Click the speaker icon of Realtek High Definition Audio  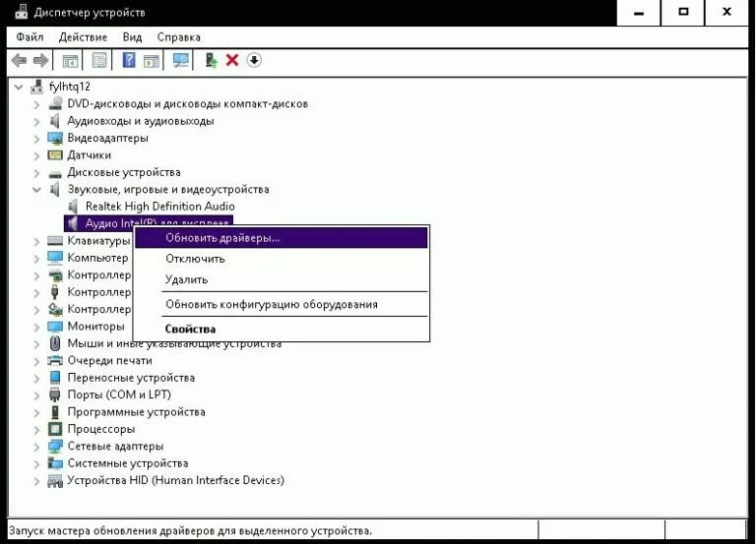tap(73, 207)
